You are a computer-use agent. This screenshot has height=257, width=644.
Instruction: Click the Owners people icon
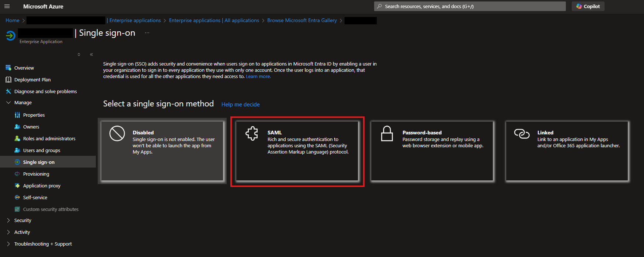17,127
